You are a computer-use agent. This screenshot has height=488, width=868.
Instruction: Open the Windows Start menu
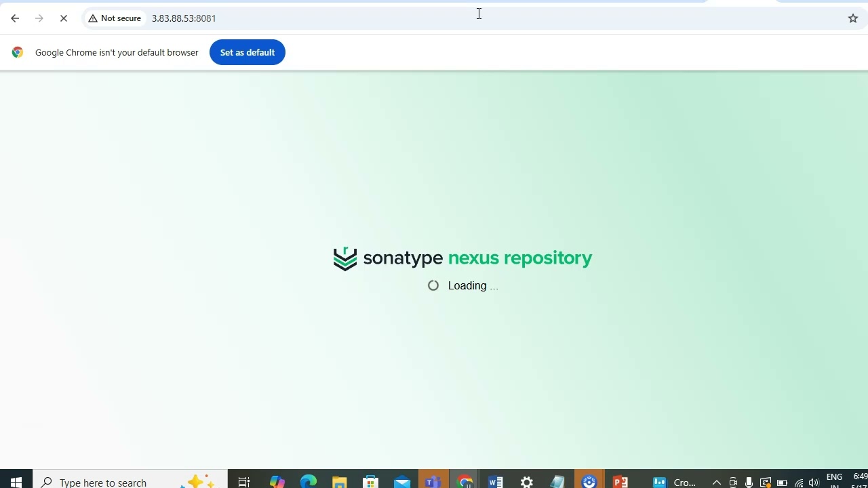click(16, 481)
